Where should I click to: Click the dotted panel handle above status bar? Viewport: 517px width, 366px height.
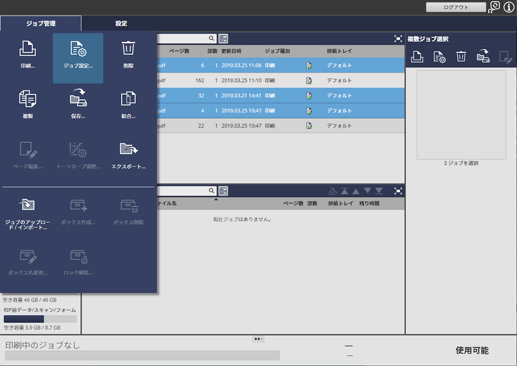[258, 339]
